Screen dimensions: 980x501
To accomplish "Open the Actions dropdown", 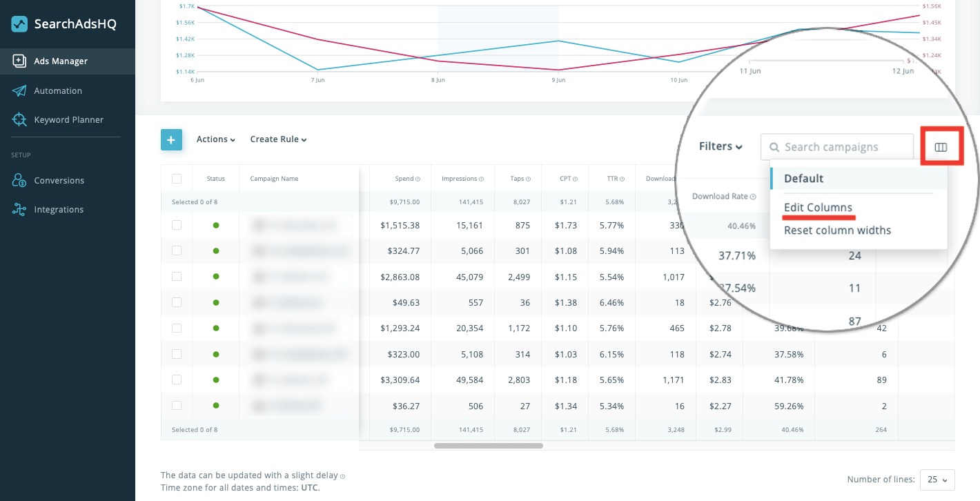I will [215, 139].
